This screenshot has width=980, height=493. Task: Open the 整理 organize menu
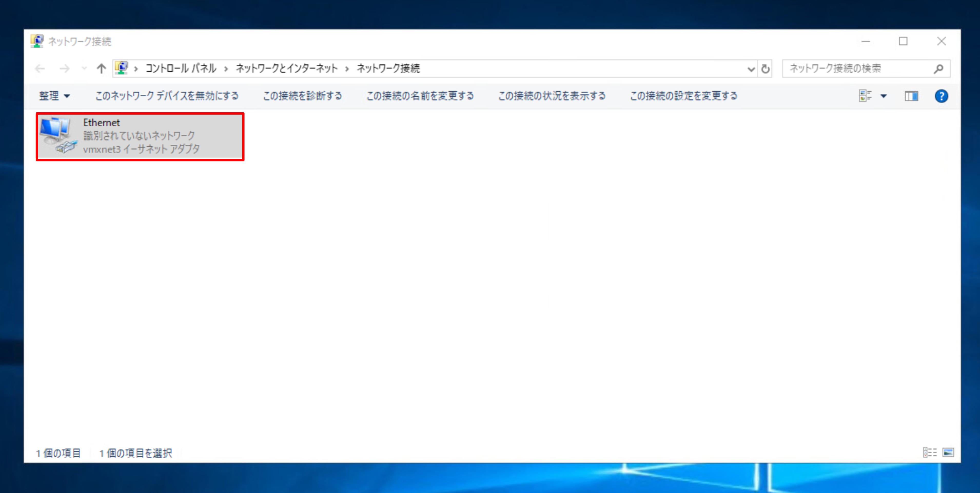tap(54, 96)
